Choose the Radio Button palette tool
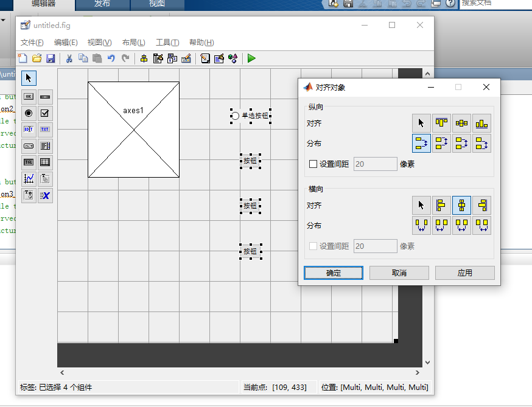This screenshot has height=407, width=532. click(x=29, y=113)
